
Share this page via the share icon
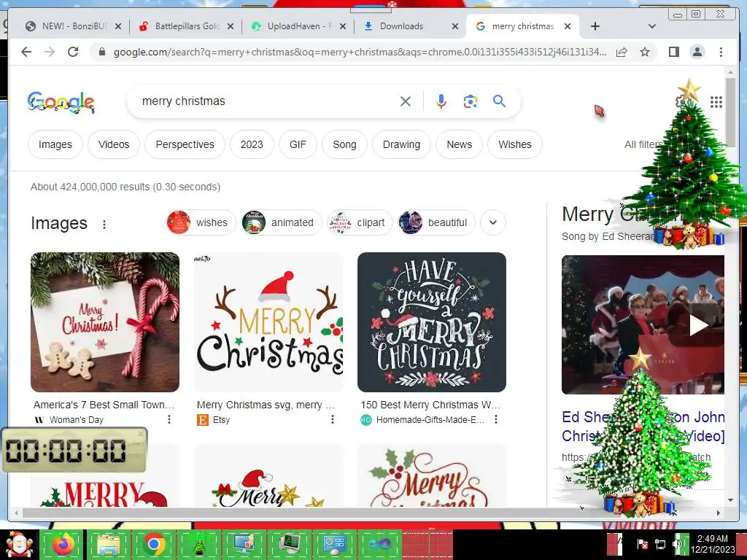[x=622, y=52]
